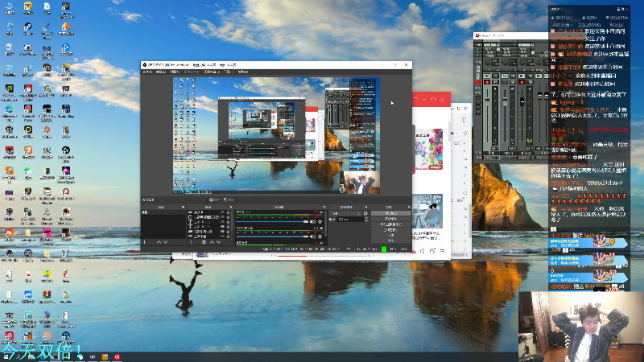Toggle visibility eye of first text source
This screenshot has height=362, width=644.
(x=223, y=222)
